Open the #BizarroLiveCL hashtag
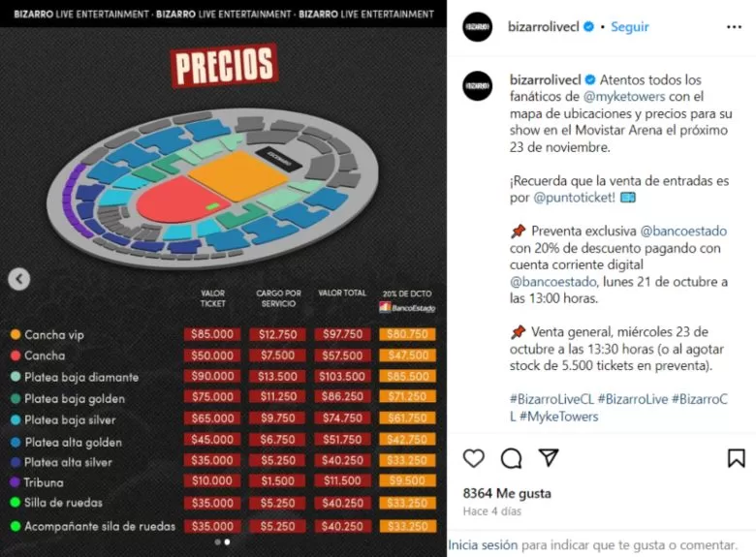This screenshot has width=756, height=557. (551, 399)
